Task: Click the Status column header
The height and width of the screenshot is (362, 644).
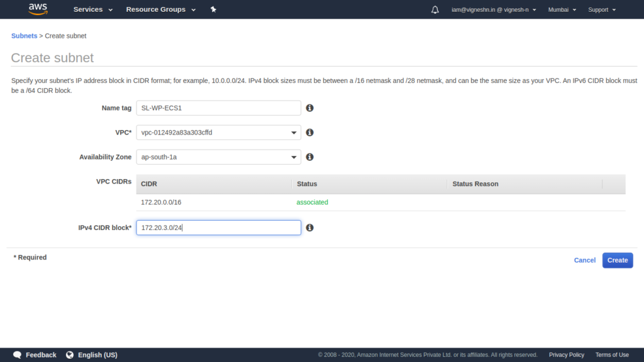Action: pos(307,184)
